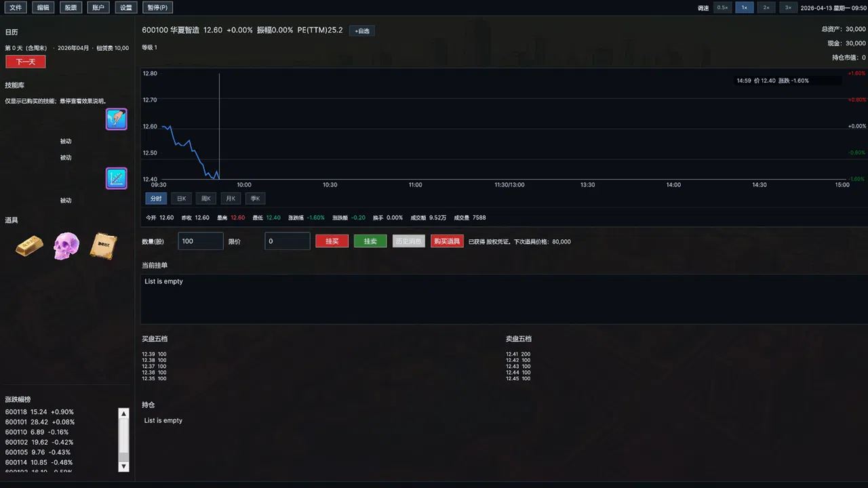The height and width of the screenshot is (488, 868).
Task: Click the chart crosshair tooltip 14:59 价 12.40
Action: (773, 81)
